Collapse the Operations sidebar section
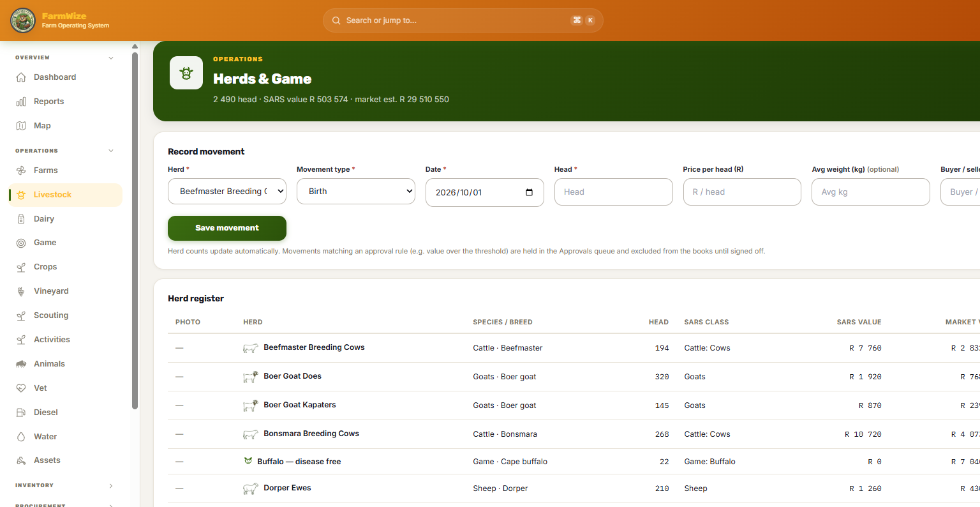 (x=111, y=151)
